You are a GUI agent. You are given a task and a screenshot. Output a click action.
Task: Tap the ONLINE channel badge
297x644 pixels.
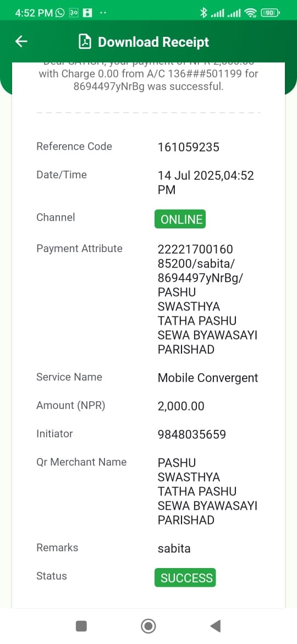180,219
